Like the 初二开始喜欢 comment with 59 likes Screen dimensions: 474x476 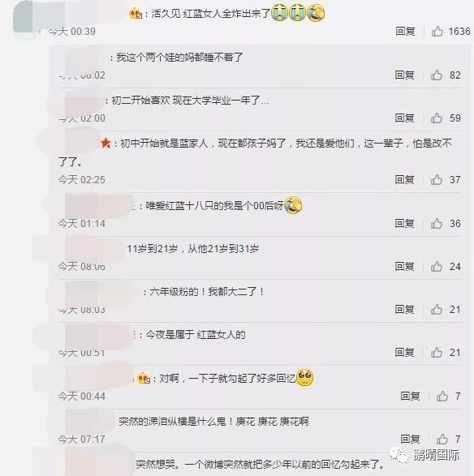(x=437, y=118)
